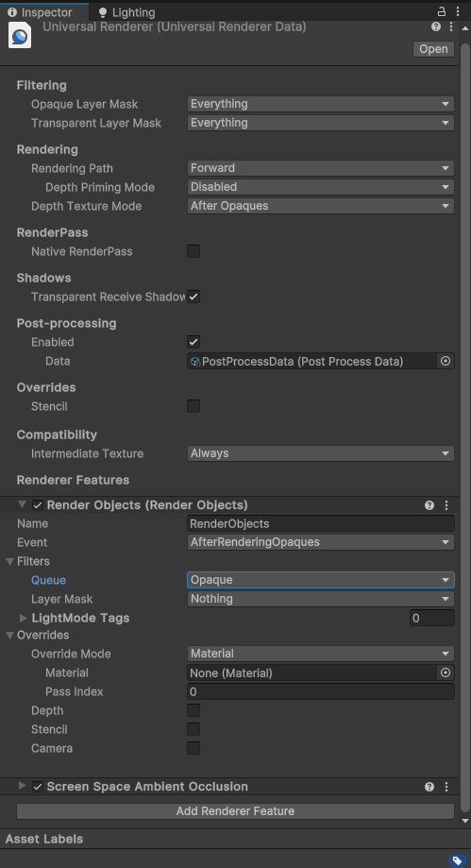Image resolution: width=471 pixels, height=868 pixels.
Task: Open the Depth Priming Mode dropdown
Action: point(321,187)
